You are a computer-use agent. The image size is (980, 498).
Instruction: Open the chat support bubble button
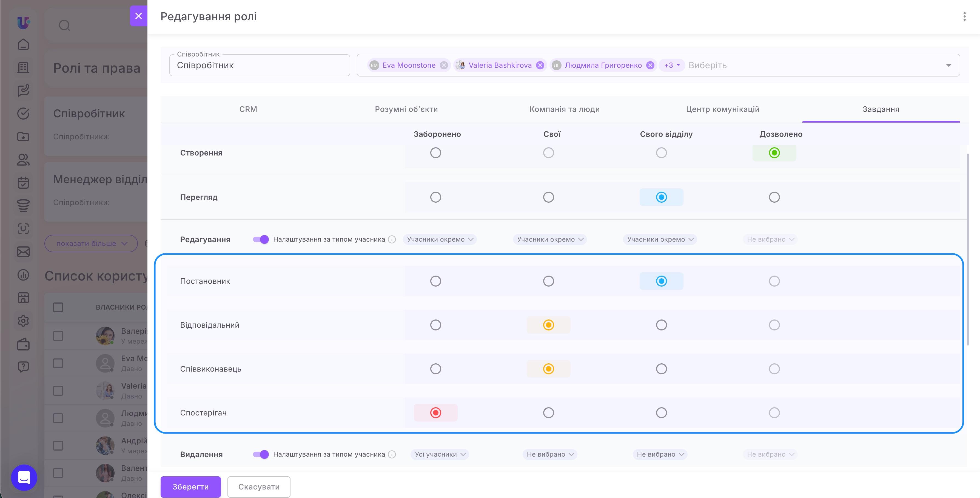[24, 477]
